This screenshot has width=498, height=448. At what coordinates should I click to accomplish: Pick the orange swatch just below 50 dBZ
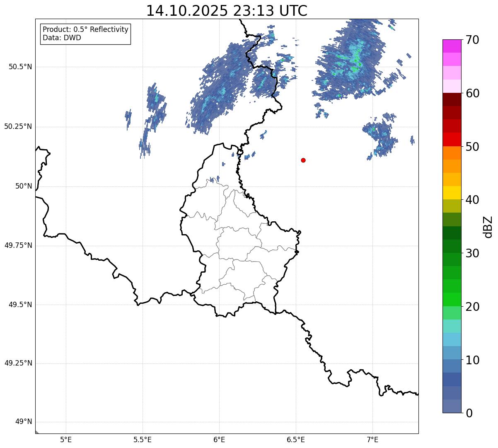point(452,153)
